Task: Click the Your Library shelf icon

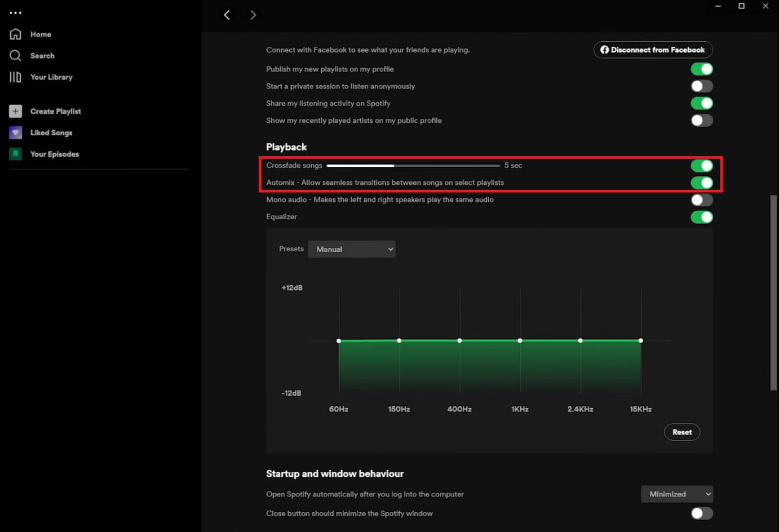Action: coord(16,77)
